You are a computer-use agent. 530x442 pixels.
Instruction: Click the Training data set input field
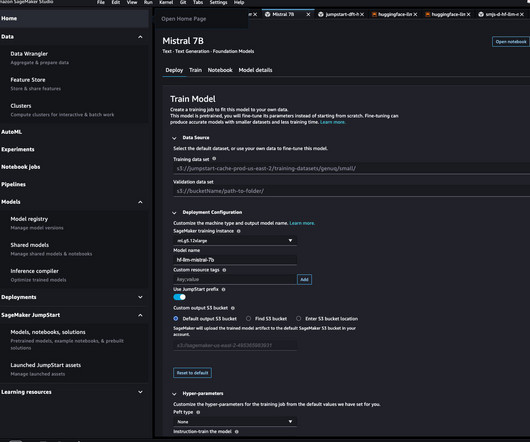[352, 168]
